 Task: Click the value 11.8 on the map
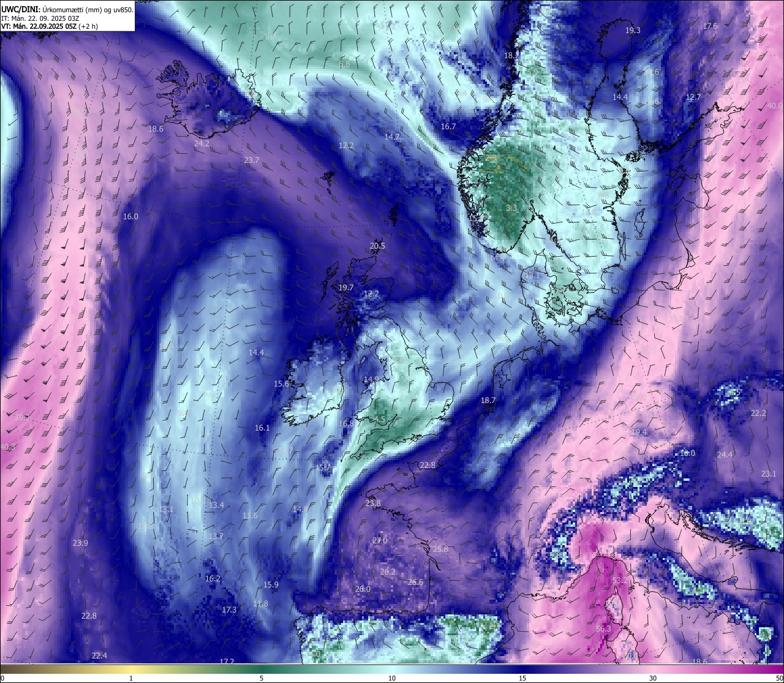pos(260,604)
